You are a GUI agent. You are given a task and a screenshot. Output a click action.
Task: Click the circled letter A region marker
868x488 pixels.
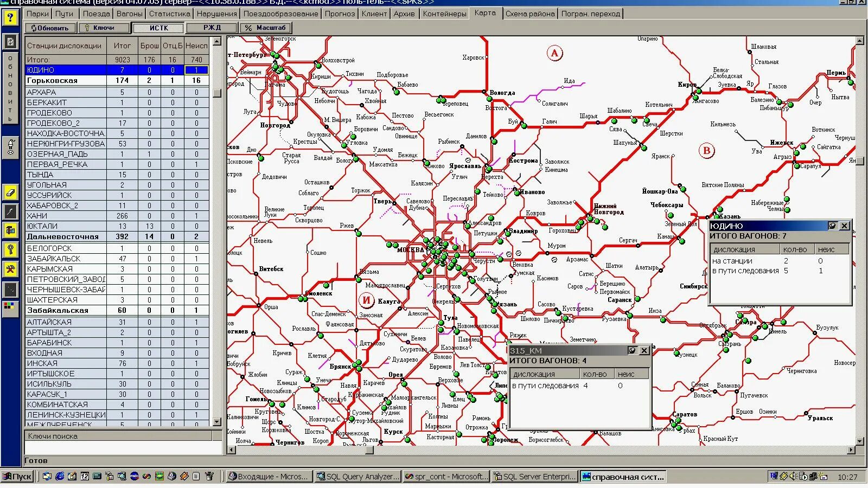coord(554,53)
